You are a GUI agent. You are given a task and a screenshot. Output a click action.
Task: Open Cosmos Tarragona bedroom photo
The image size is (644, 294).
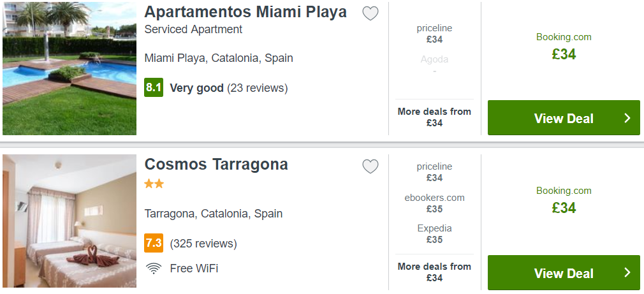pos(70,221)
